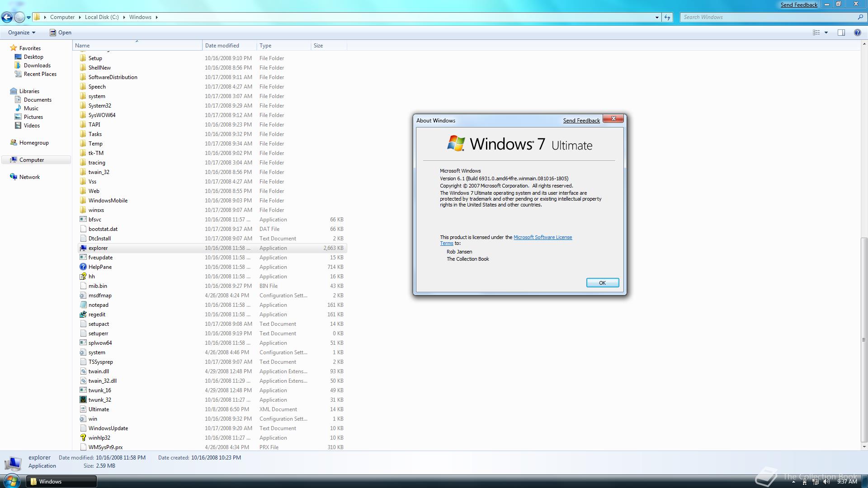
Task: Select Desktop in Favorites
Action: point(33,57)
